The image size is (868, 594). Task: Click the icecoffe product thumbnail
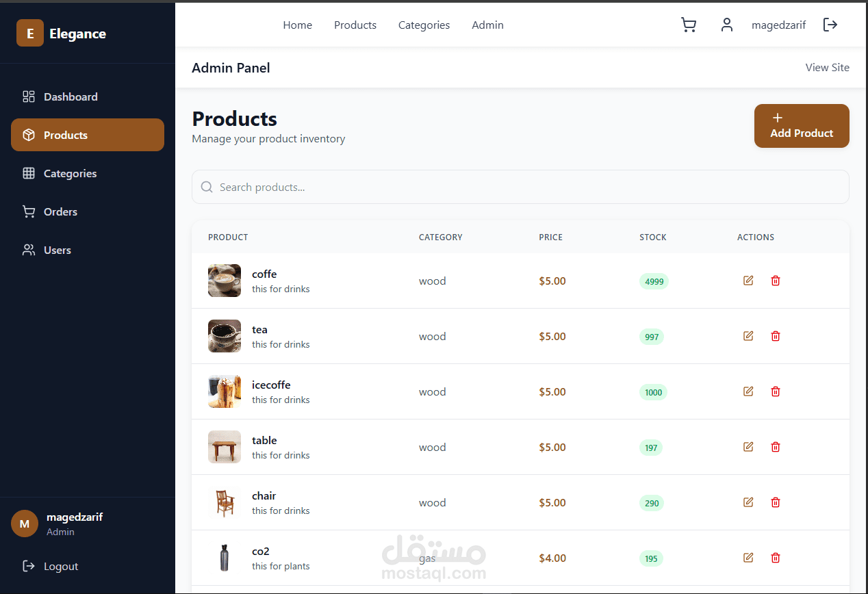(225, 391)
